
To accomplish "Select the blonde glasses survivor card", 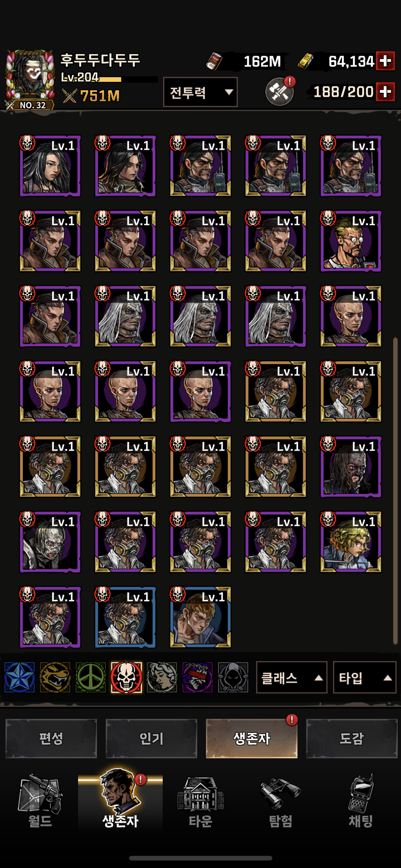I will [x=350, y=241].
